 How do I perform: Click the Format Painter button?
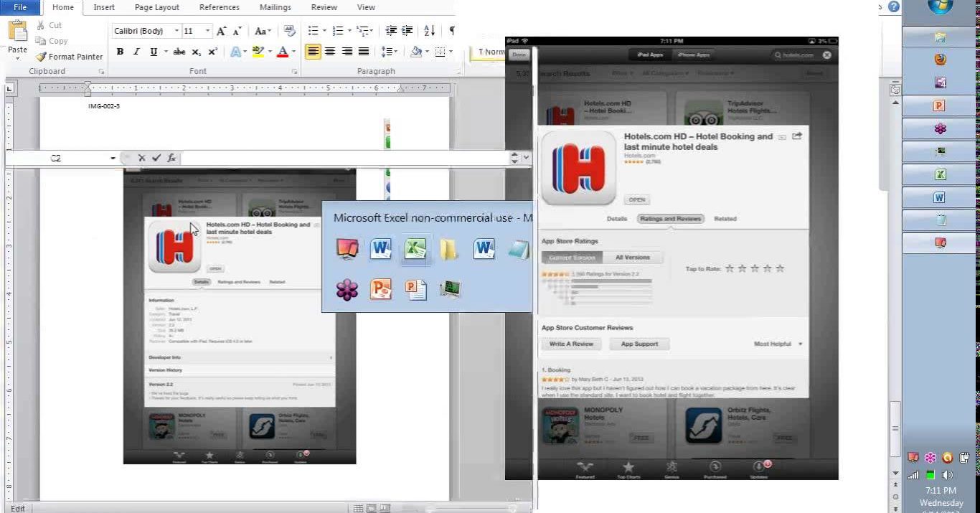point(70,57)
